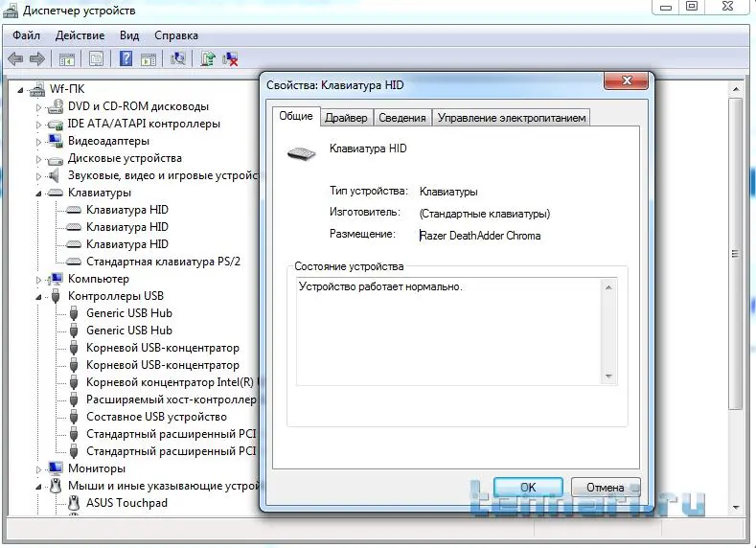Image resolution: width=756 pixels, height=548 pixels.
Task: Click the Razer DeathAdder Chroma location text
Action: coord(480,236)
